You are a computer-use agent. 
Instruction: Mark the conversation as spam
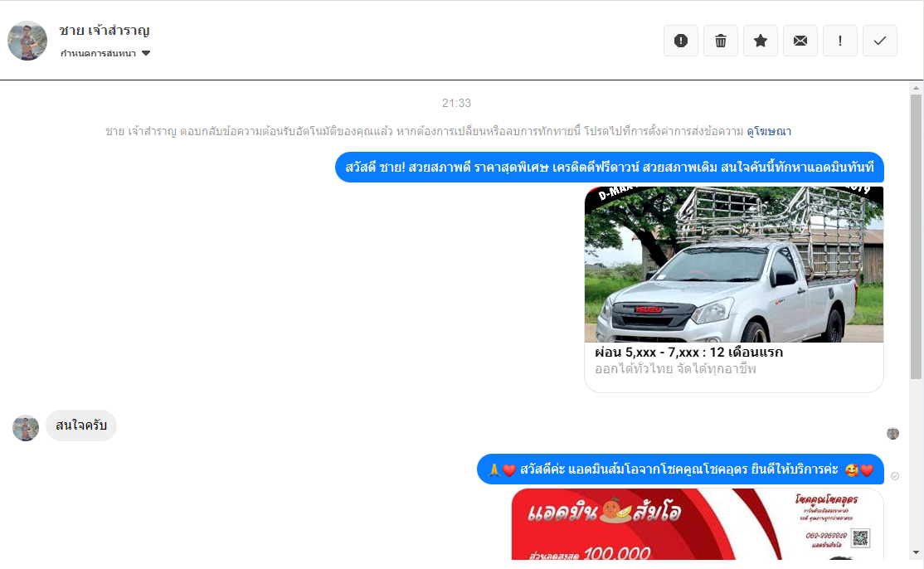tap(681, 41)
